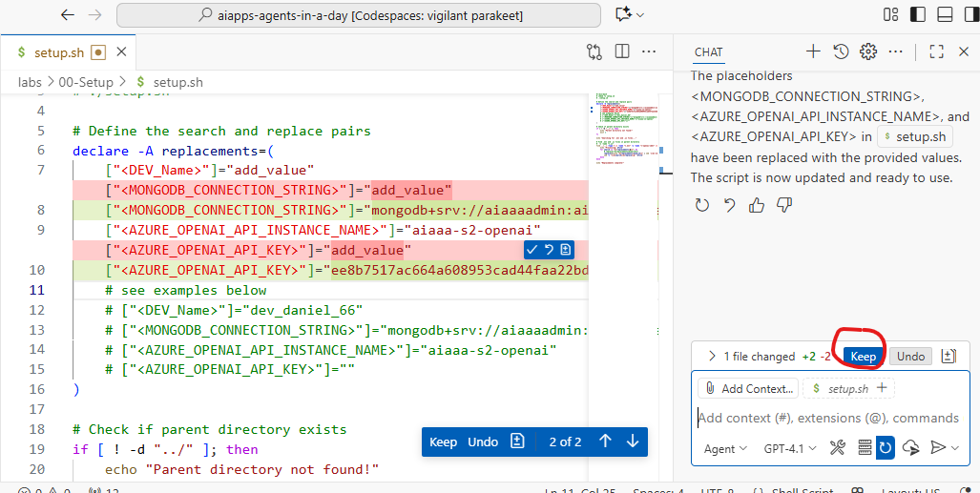Toggle the bottom panel layout button
The image size is (980, 493).
point(945,15)
